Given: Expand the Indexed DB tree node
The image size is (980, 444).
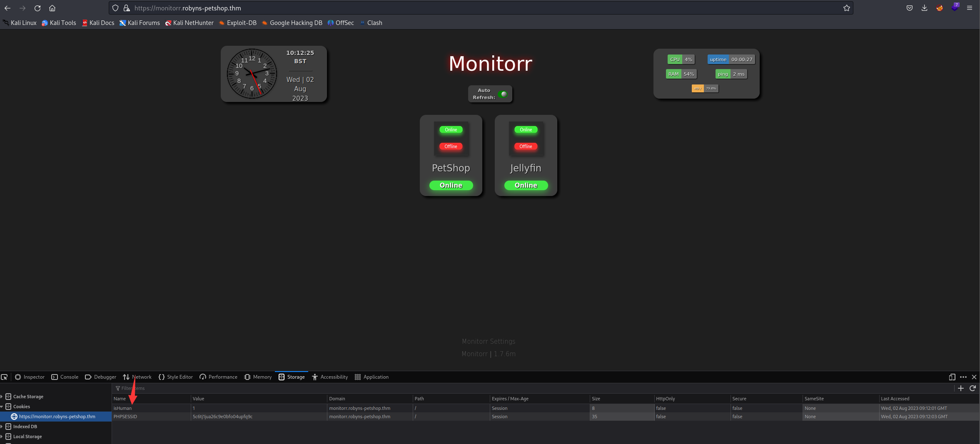Looking at the screenshot, I should click(2, 427).
